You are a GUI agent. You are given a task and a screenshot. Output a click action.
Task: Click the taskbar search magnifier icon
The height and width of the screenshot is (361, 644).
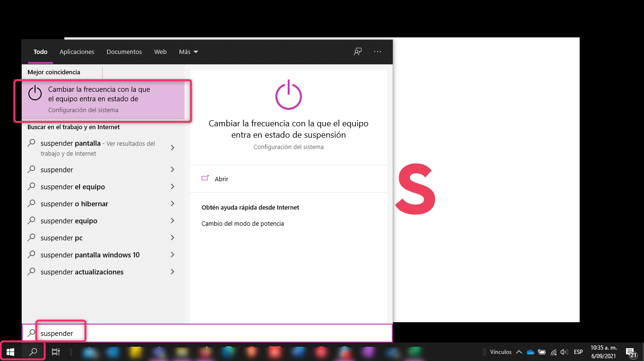[33, 352]
